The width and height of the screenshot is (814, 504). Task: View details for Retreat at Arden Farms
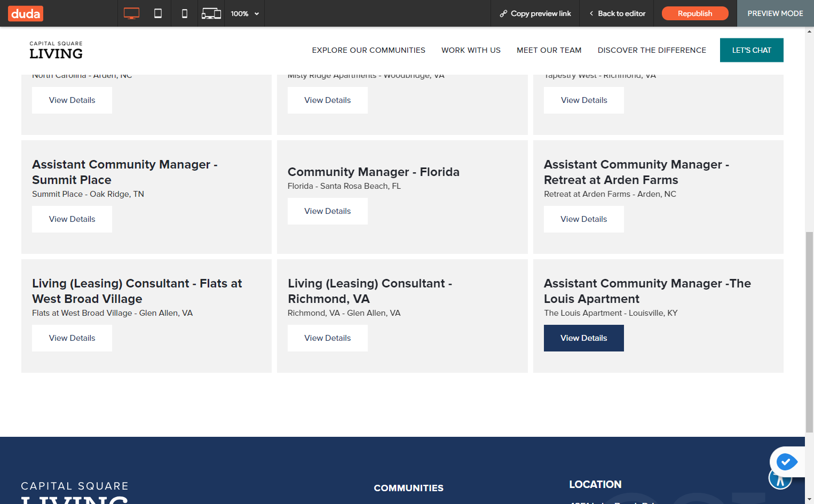pos(584,219)
